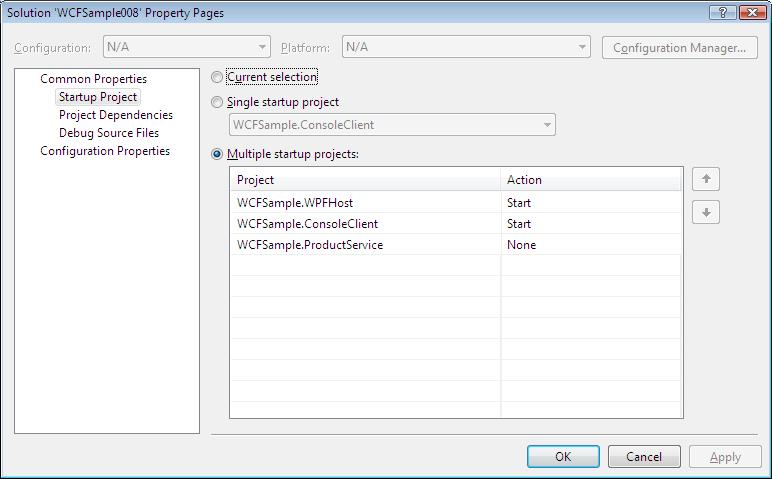The height and width of the screenshot is (479, 772).
Task: Select the WCFSample.WPFHost project row
Action: (456, 202)
